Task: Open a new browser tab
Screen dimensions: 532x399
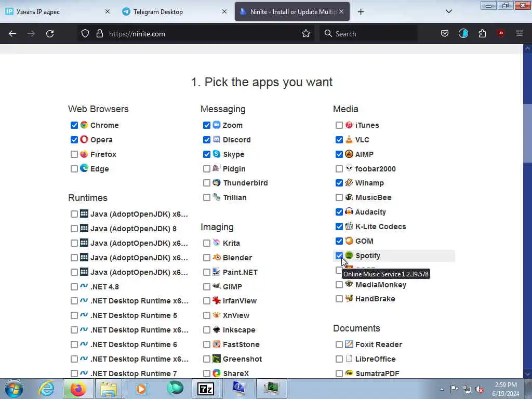Action: 361,12
